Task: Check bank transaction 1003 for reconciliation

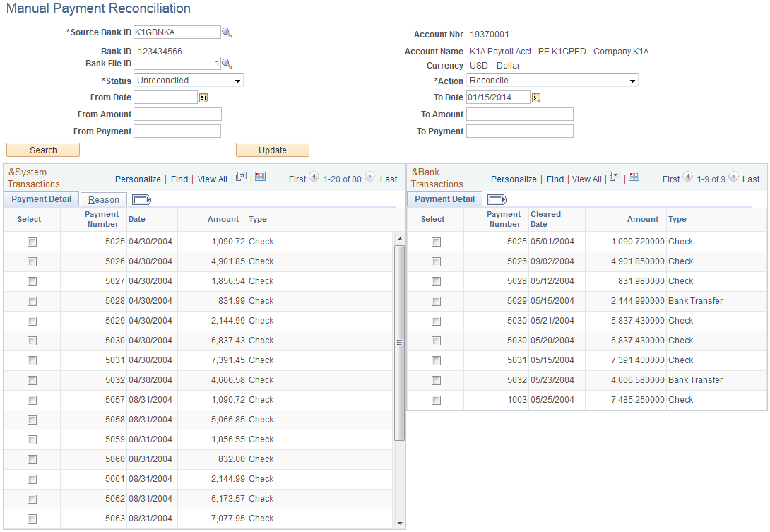Action: [x=436, y=400]
